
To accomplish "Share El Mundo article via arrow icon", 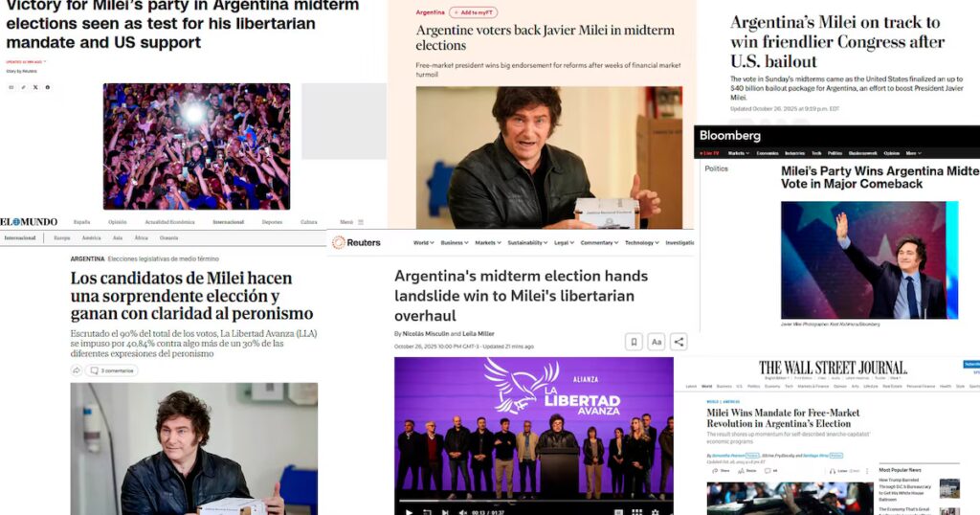I will (x=77, y=370).
